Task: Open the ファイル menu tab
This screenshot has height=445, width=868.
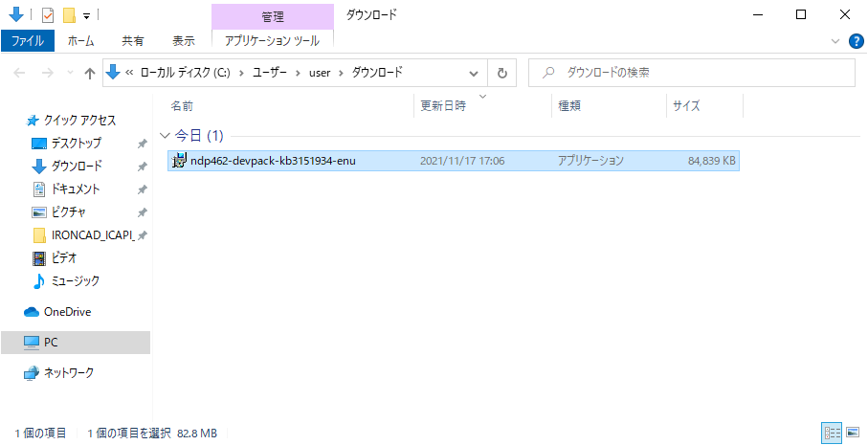Action: (28, 41)
